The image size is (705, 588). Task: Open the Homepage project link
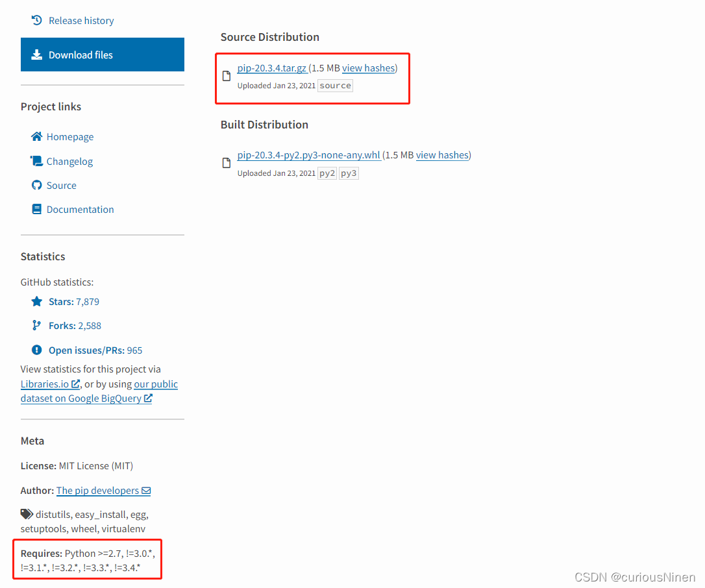point(70,137)
